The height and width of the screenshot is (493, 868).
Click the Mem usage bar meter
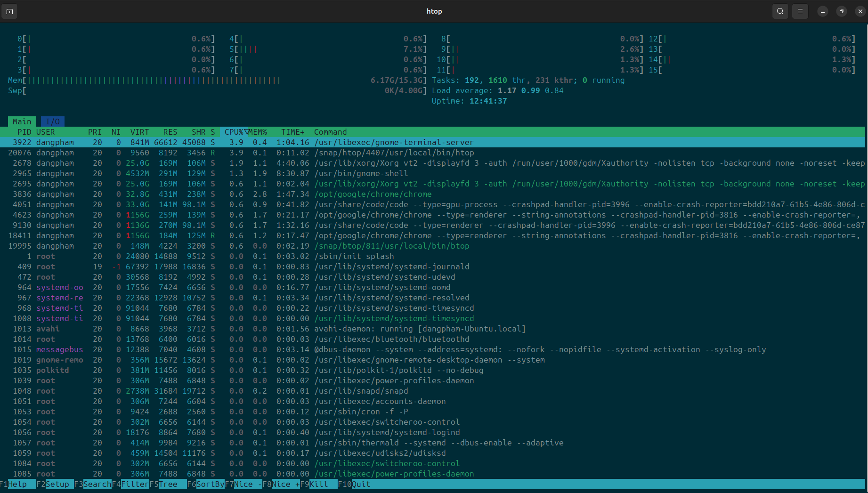click(x=218, y=80)
